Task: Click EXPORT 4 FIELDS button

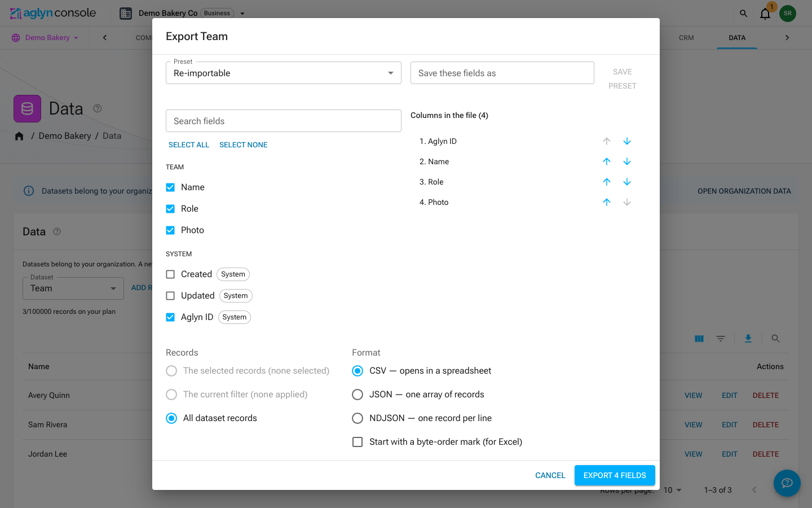Action: [615, 475]
